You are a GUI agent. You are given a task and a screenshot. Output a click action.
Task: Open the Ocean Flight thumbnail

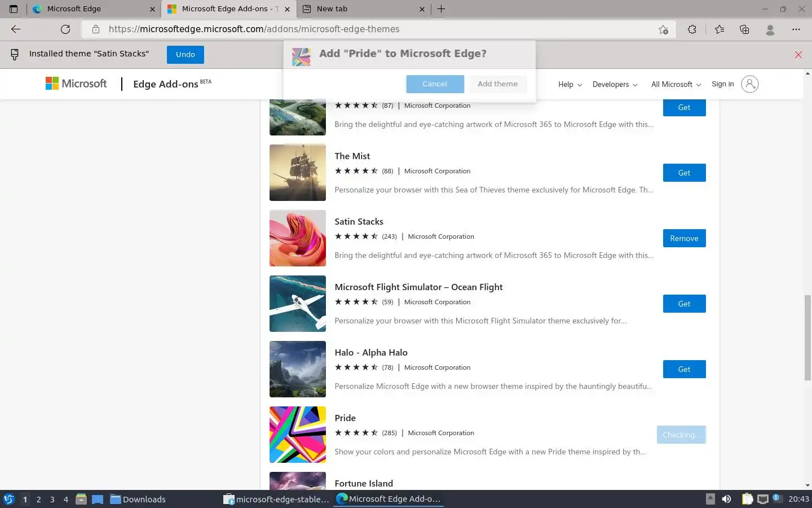point(298,304)
